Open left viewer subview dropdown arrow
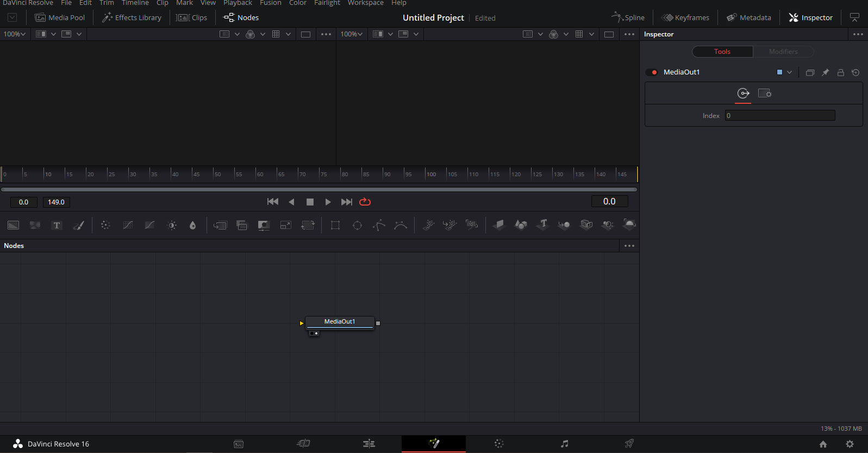This screenshot has width=868, height=453. (79, 34)
